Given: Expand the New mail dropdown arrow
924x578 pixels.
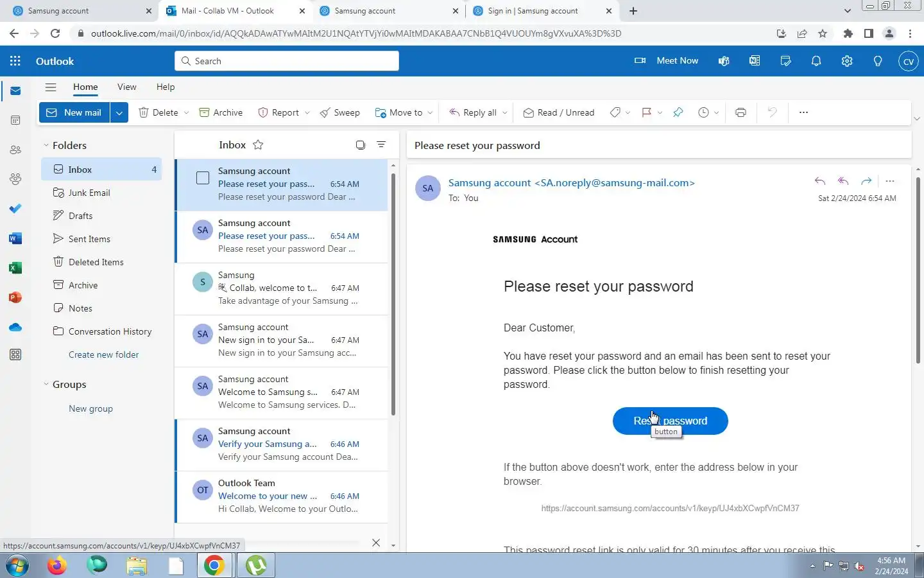Looking at the screenshot, I should point(119,112).
